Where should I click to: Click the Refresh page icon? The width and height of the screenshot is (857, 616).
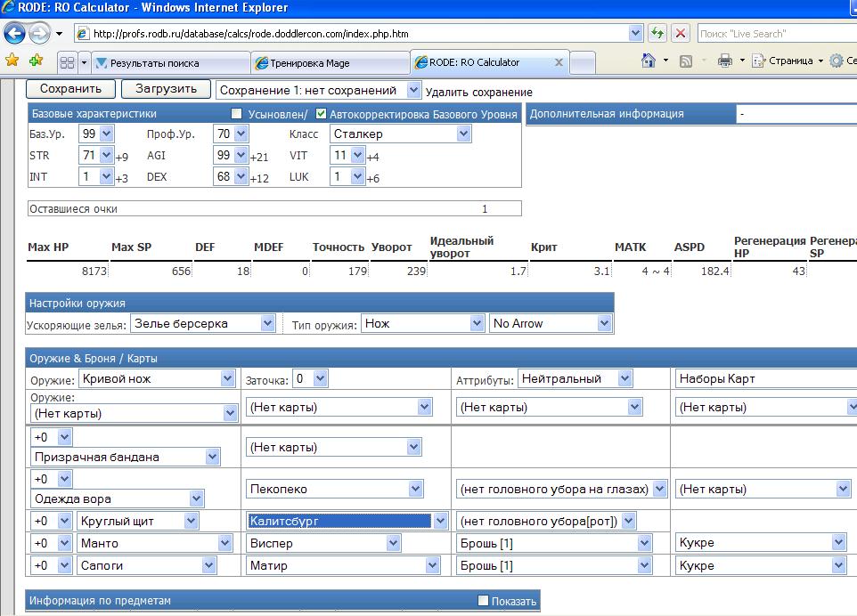point(657,34)
